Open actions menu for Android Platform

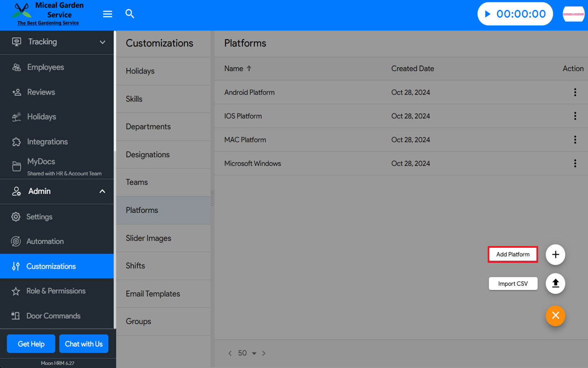(x=575, y=92)
